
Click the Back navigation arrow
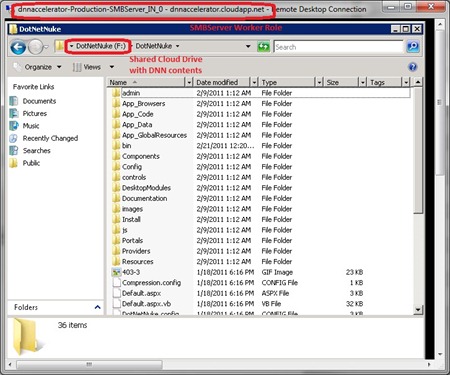pyautogui.click(x=18, y=47)
